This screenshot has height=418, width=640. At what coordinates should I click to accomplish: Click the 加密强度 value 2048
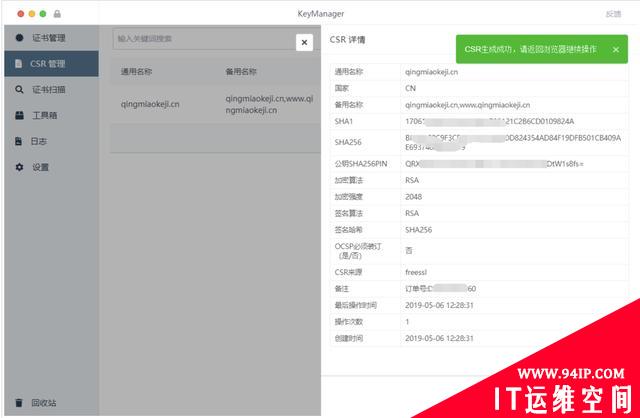point(413,197)
